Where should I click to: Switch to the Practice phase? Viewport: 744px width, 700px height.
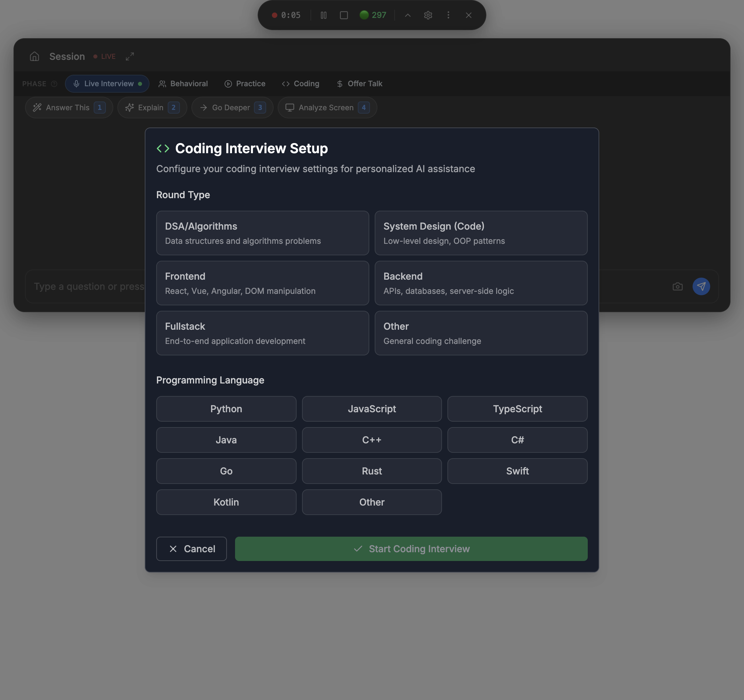245,84
